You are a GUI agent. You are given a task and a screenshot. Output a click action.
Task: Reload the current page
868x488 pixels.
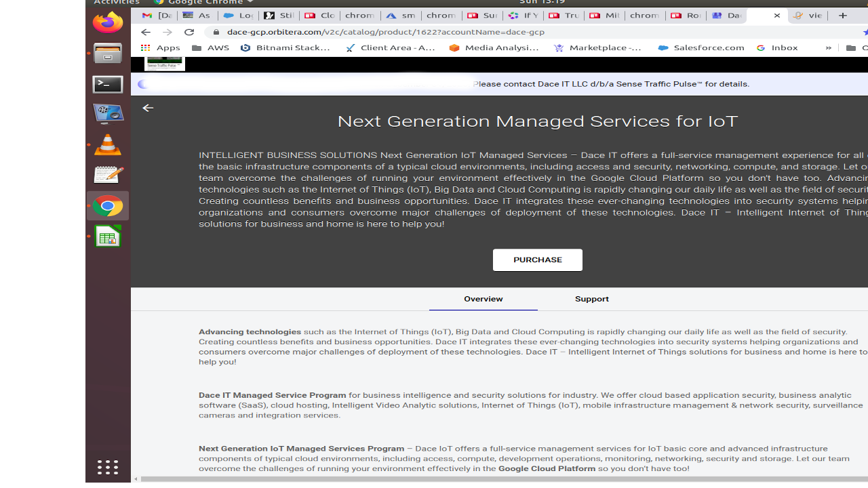pyautogui.click(x=189, y=32)
